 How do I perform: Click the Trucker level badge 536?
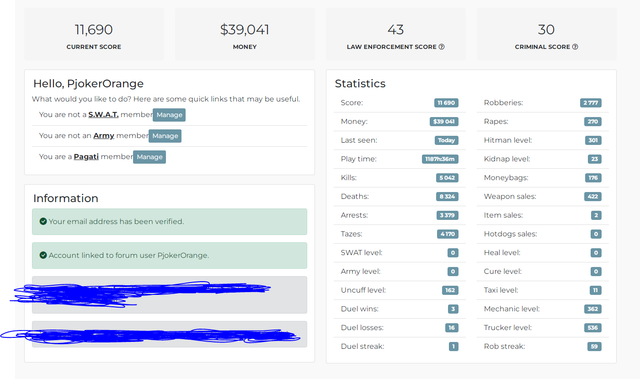point(593,328)
